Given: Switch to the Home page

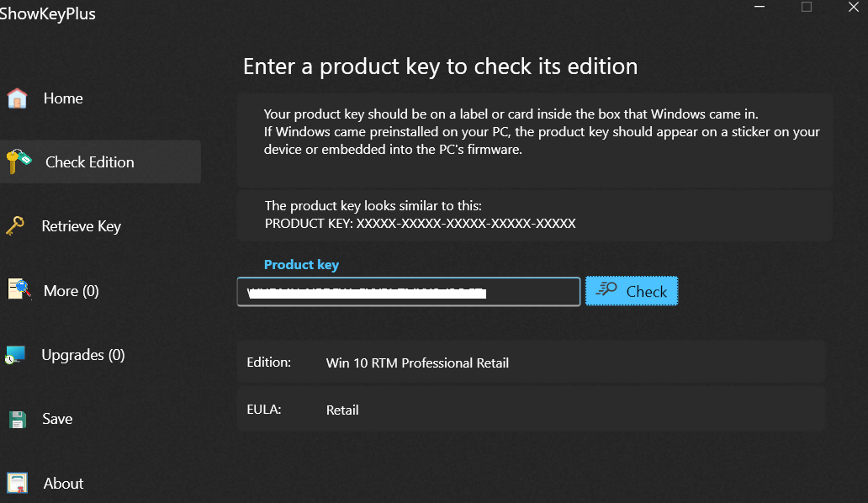Looking at the screenshot, I should coord(63,98).
